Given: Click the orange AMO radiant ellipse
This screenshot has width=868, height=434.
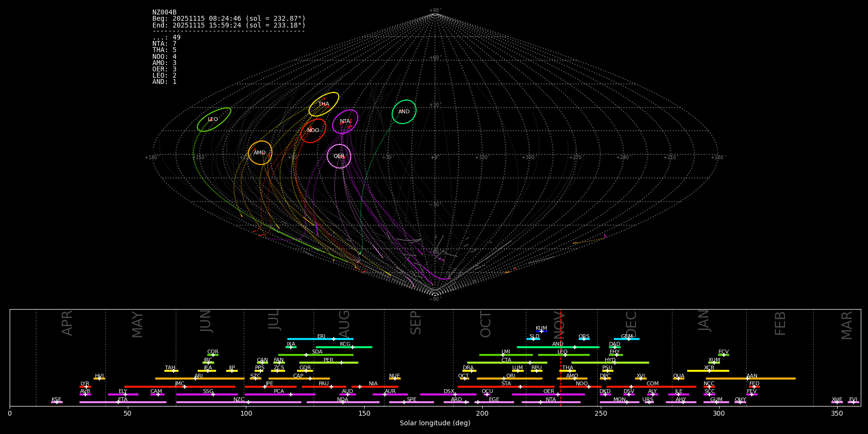Looking at the screenshot, I should click(x=260, y=153).
